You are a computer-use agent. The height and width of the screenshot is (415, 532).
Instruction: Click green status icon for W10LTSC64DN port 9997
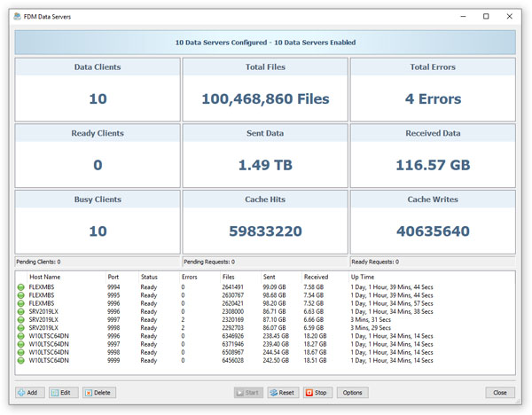(21, 344)
